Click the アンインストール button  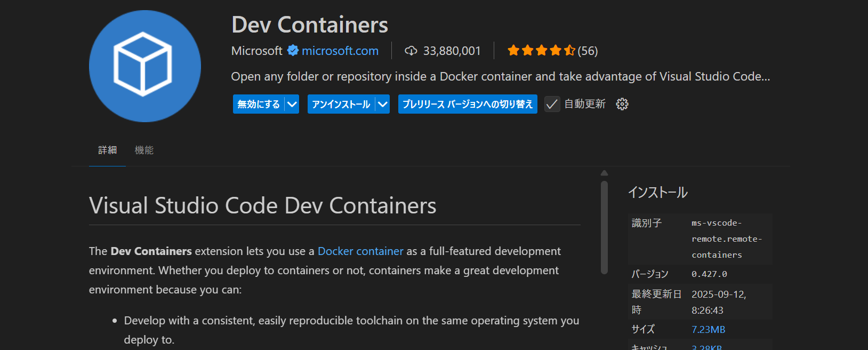[341, 104]
